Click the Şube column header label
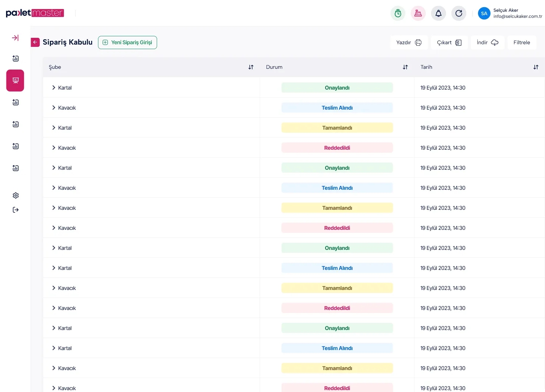 tap(55, 67)
